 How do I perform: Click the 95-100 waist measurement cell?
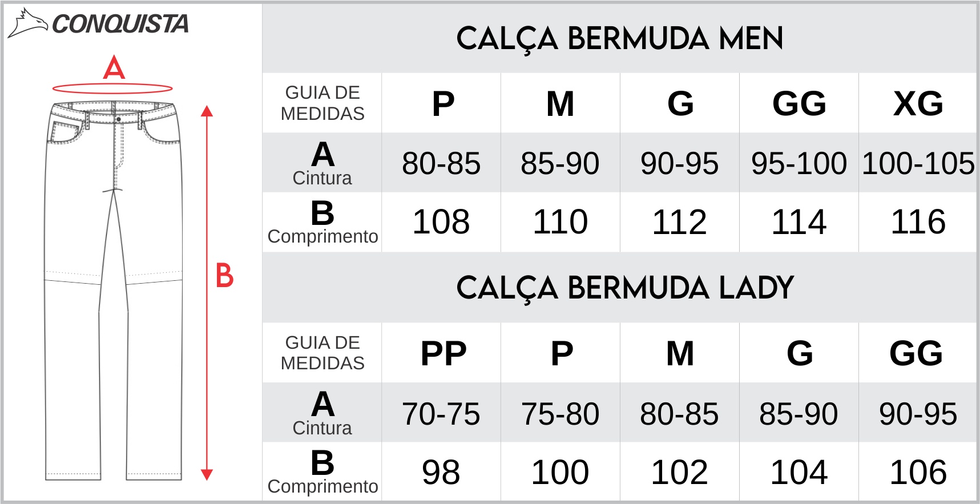point(798,164)
